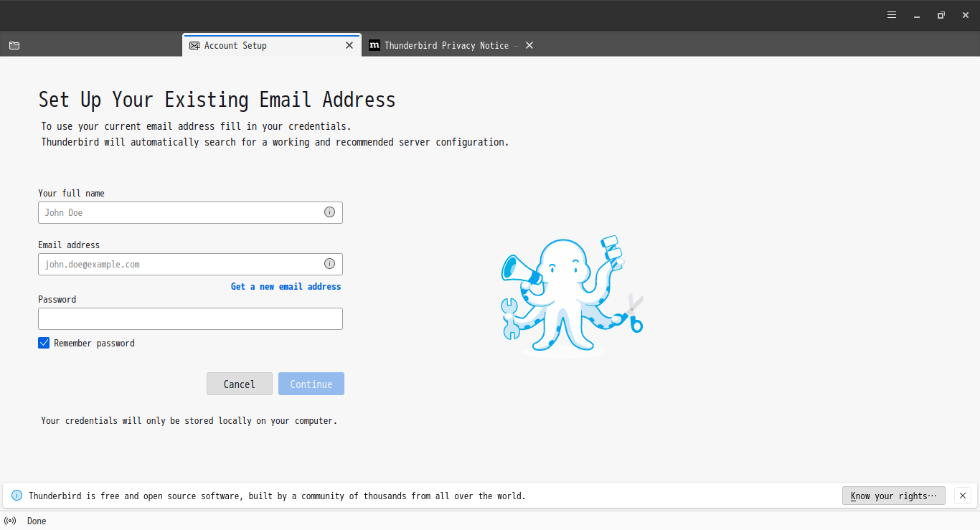This screenshot has width=980, height=530.
Task: Click info icon in Your full name field
Action: pos(329,212)
